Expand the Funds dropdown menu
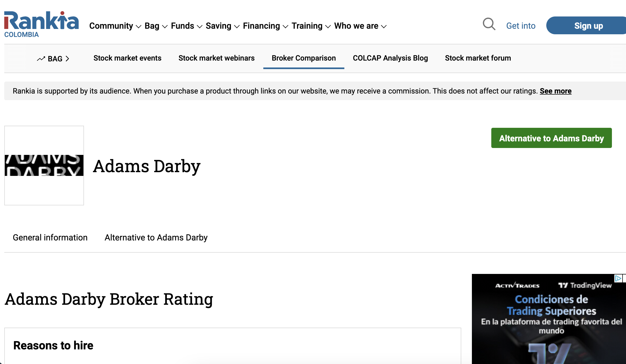The height and width of the screenshot is (364, 626). (187, 26)
